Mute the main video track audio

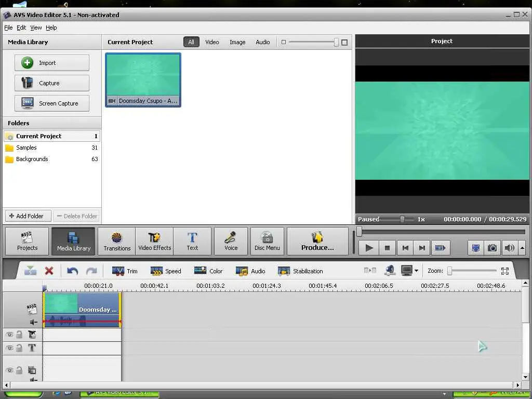pyautogui.click(x=33, y=322)
